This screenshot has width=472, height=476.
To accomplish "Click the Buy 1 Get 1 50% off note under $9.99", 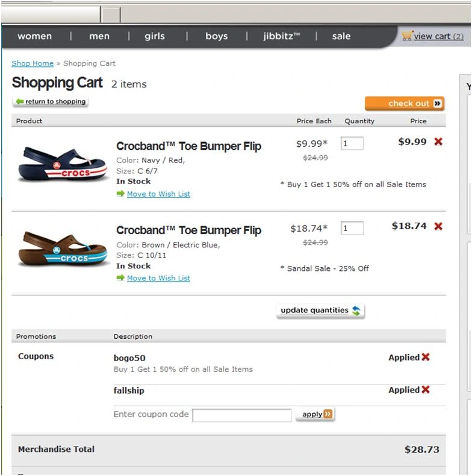I will (x=353, y=185).
